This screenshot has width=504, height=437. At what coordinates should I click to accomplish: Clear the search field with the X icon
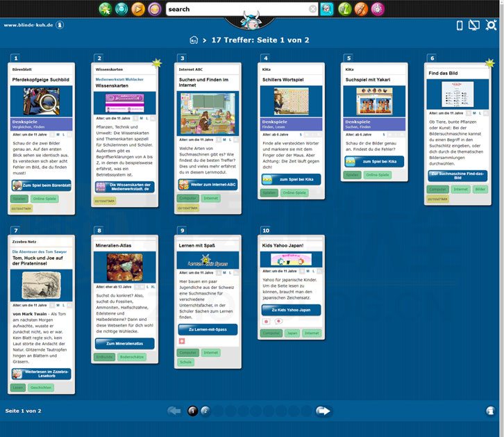313,9
